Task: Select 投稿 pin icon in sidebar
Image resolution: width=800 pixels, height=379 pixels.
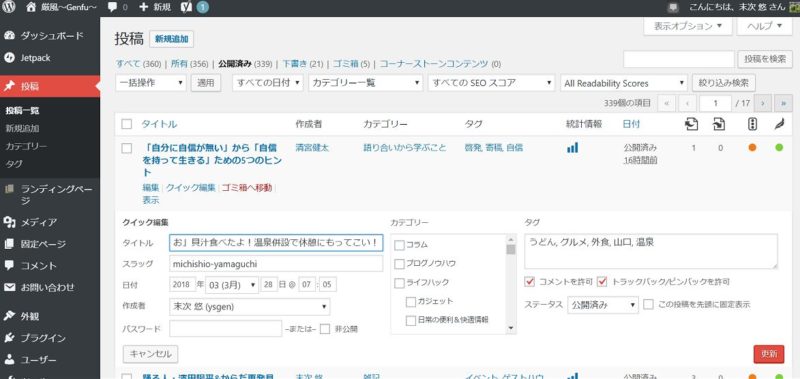Action: click(9, 86)
